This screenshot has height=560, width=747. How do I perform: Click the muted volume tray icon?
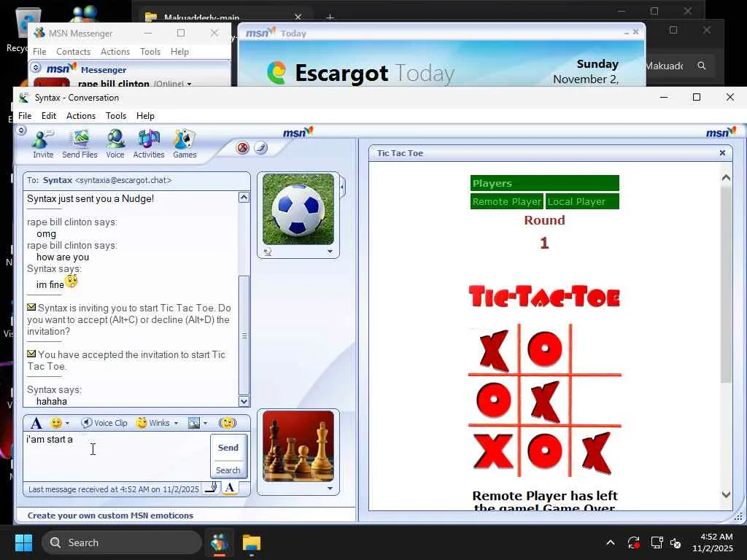[676, 542]
